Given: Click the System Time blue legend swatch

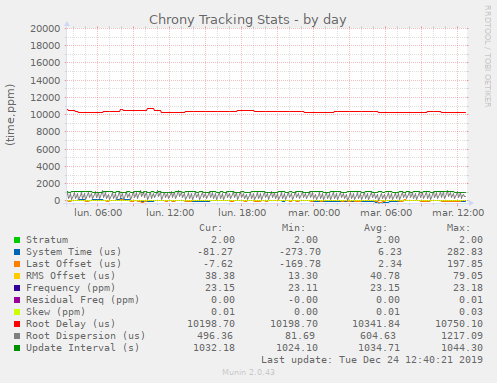Looking at the screenshot, I should point(17,252).
